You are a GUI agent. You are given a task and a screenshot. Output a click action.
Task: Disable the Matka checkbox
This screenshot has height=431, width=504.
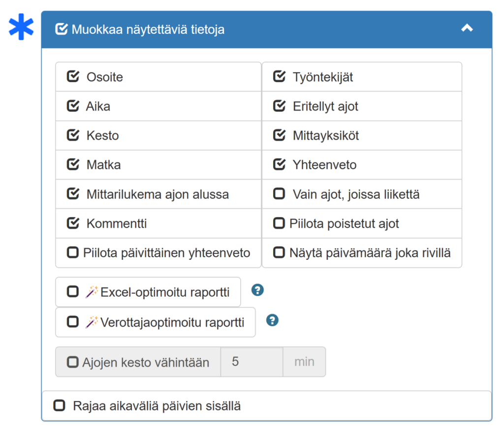click(73, 164)
